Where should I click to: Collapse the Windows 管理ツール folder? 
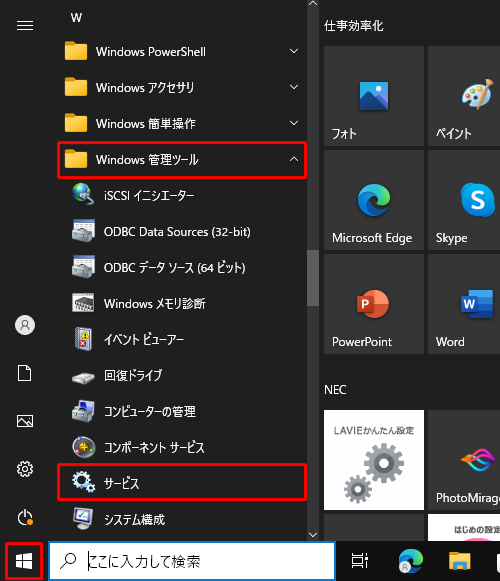[182, 160]
